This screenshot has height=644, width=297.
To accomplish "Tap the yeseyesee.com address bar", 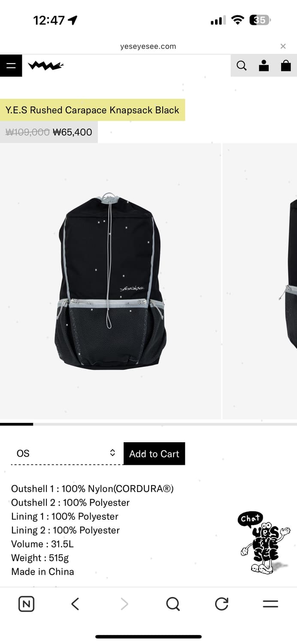I will click(x=148, y=46).
